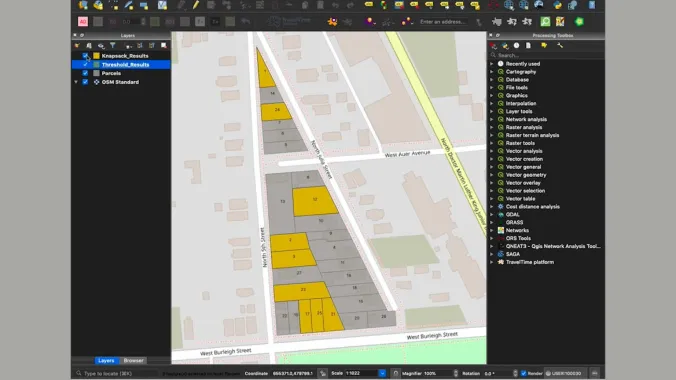The width and height of the screenshot is (676, 380).
Task: Open Processing Toolbox Scripts menu
Action: [505, 45]
